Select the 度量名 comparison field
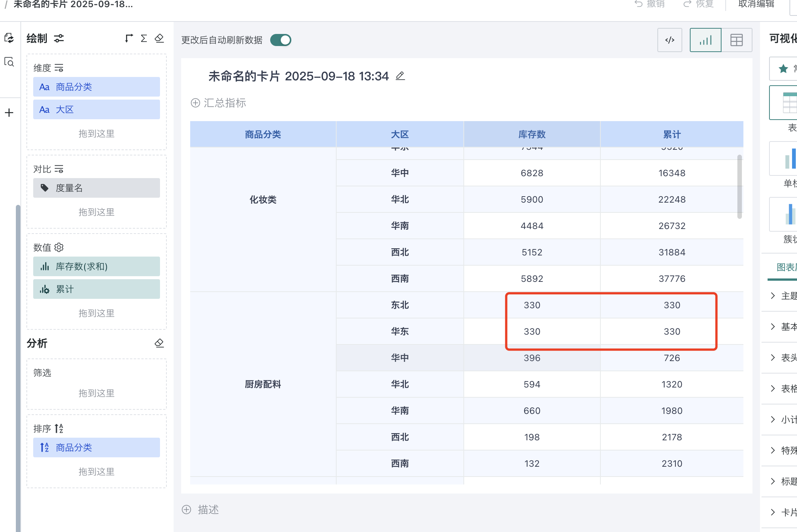 pyautogui.click(x=97, y=188)
